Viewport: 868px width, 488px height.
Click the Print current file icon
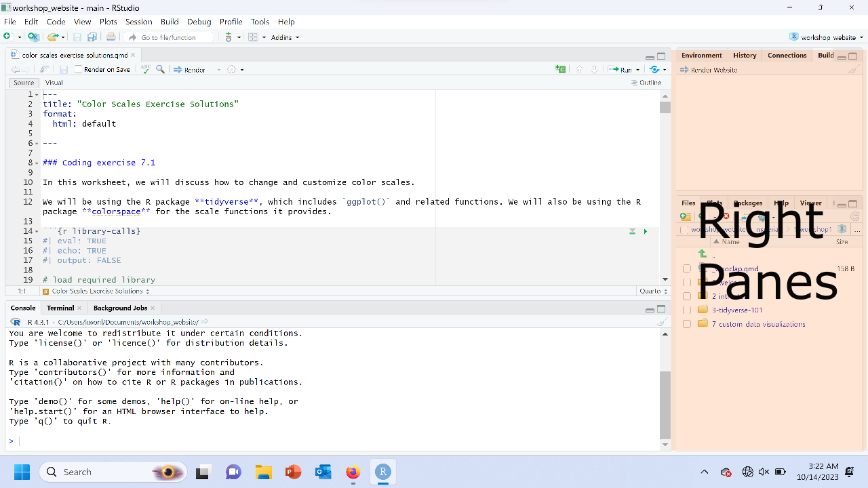click(111, 37)
